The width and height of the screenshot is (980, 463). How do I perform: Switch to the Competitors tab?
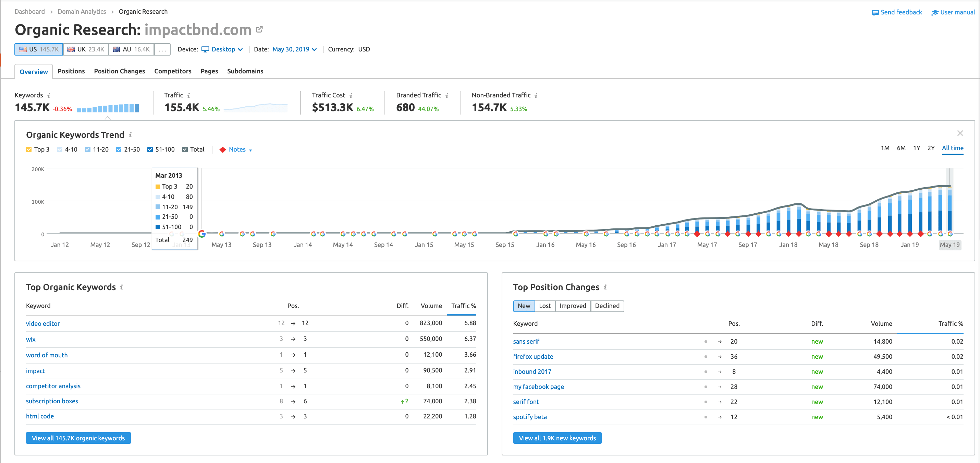pos(173,71)
